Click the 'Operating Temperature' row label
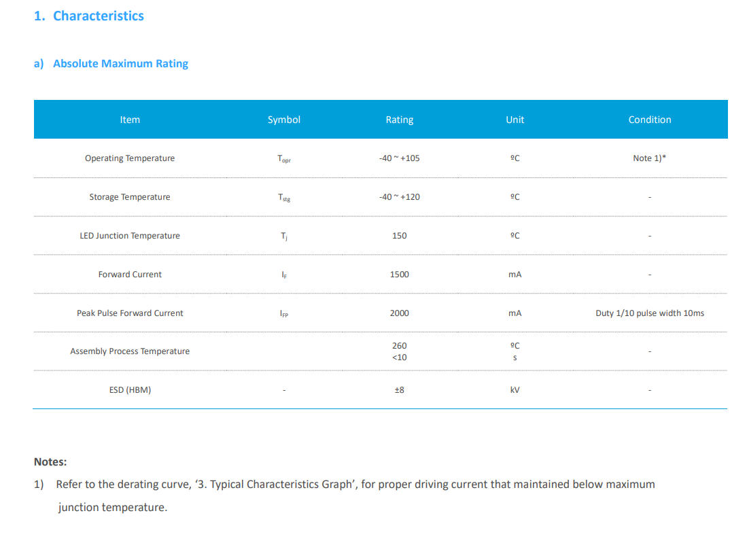This screenshot has height=560, width=747. pyautogui.click(x=130, y=158)
